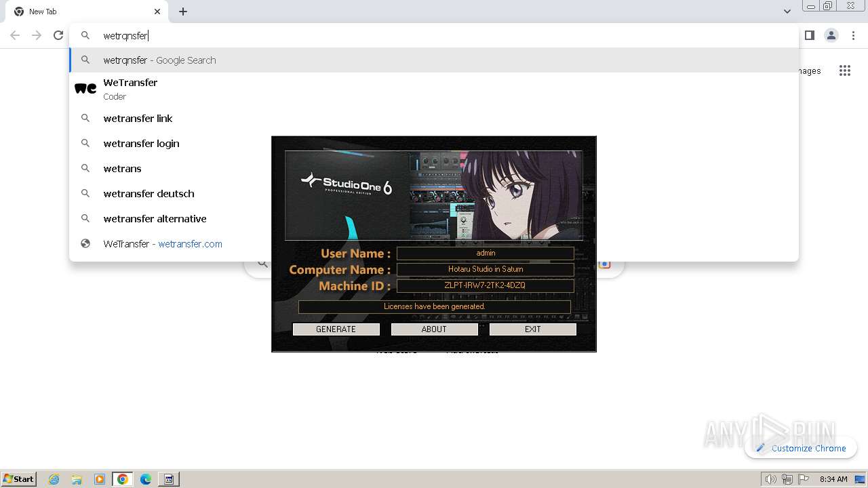This screenshot has width=868, height=488.
Task: Open the network tray icon
Action: click(787, 479)
